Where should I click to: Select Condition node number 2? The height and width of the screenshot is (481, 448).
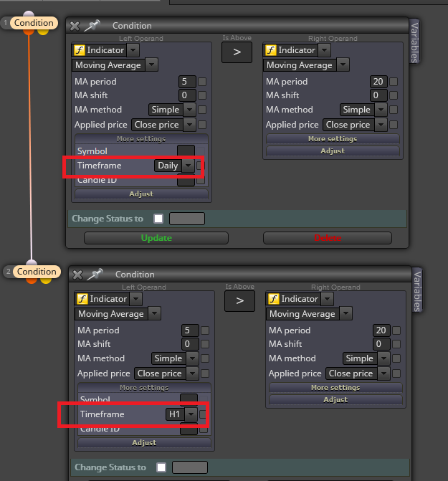tap(37, 272)
